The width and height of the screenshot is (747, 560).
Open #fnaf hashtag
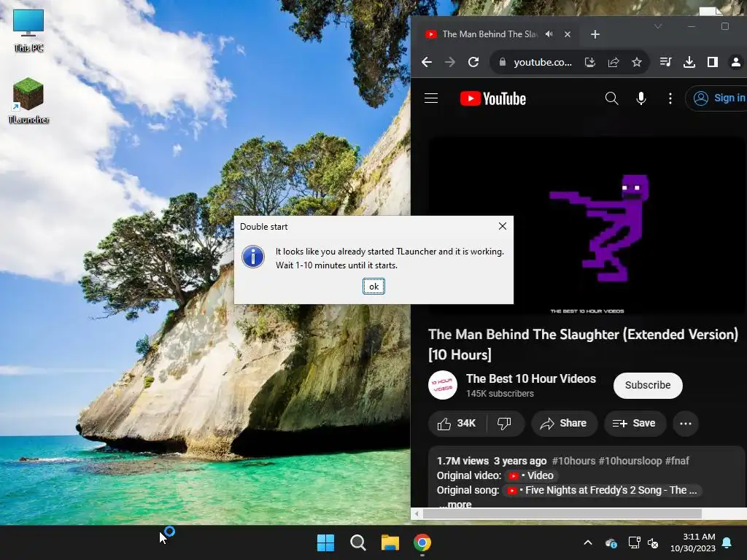point(677,461)
